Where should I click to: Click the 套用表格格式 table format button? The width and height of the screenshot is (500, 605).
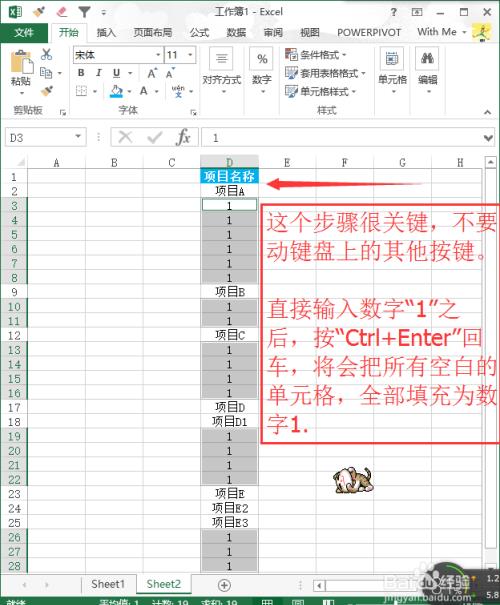pos(325,73)
